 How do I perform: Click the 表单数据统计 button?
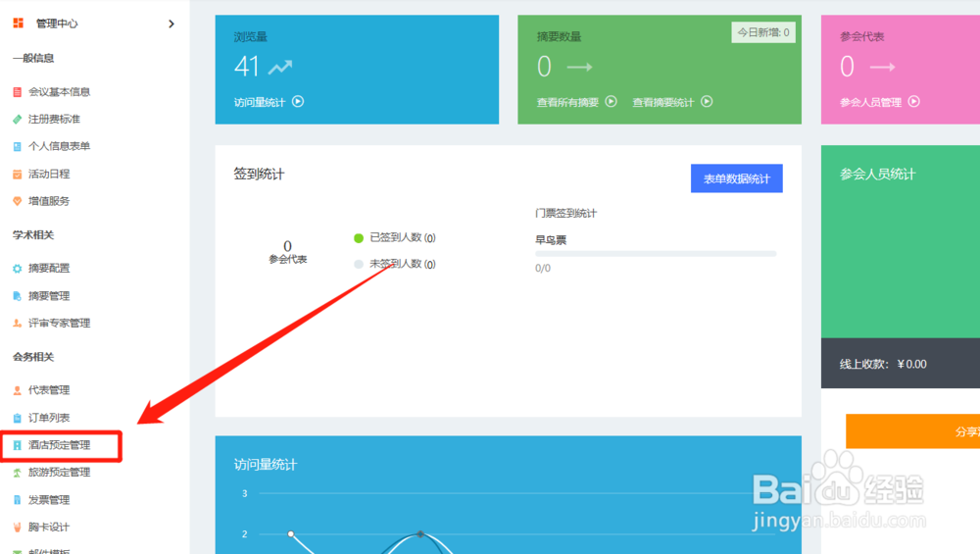[x=736, y=178]
